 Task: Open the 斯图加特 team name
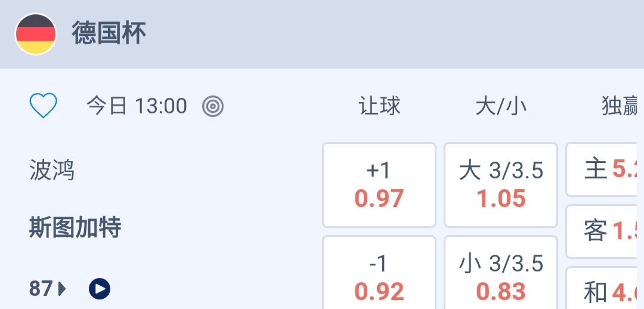(75, 227)
